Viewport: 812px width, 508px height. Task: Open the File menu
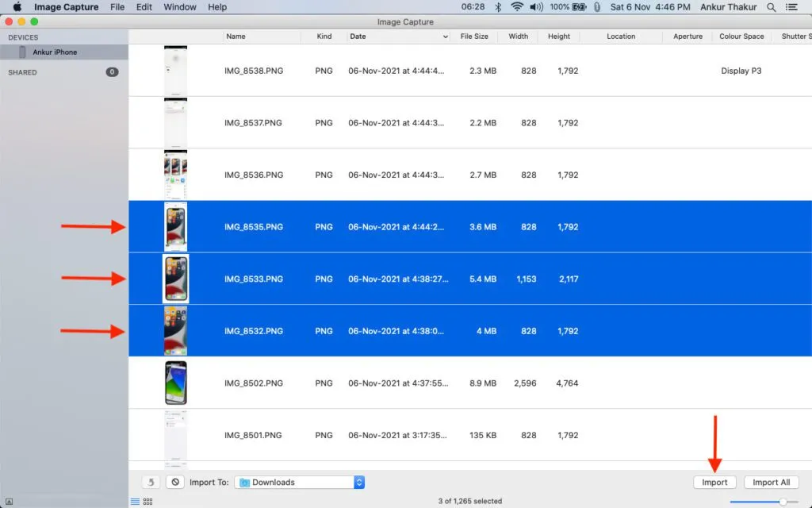click(117, 7)
